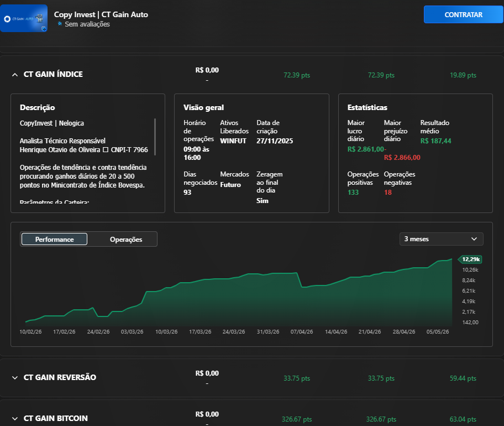Collapse the CT GAIN ÍNDICE section chevron
Screen dimensions: 504x426
15,75
